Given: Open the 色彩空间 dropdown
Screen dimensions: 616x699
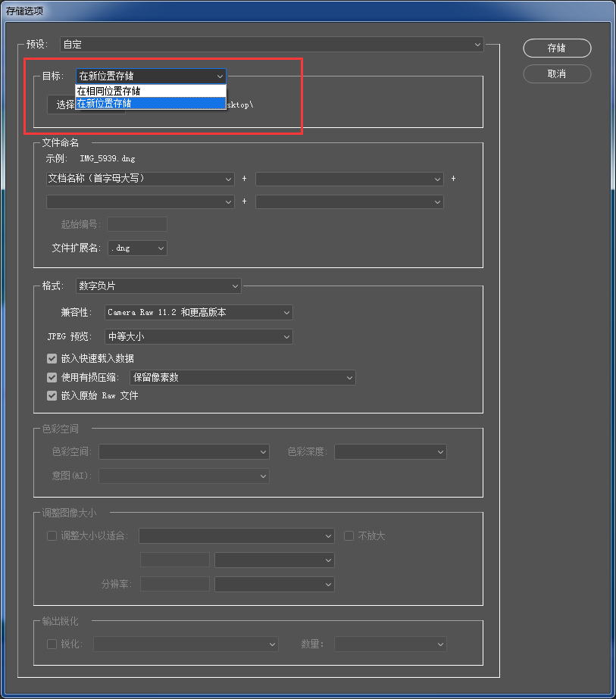Looking at the screenshot, I should pos(184,451).
